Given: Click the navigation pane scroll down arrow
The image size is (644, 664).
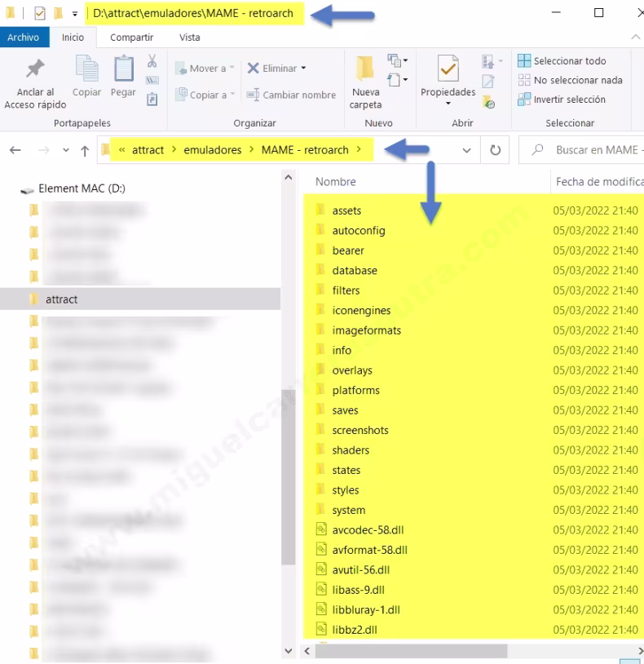Looking at the screenshot, I should click(x=288, y=650).
